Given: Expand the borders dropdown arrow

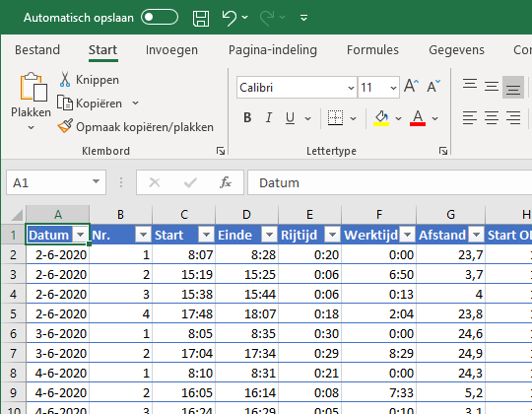Looking at the screenshot, I should point(354,118).
